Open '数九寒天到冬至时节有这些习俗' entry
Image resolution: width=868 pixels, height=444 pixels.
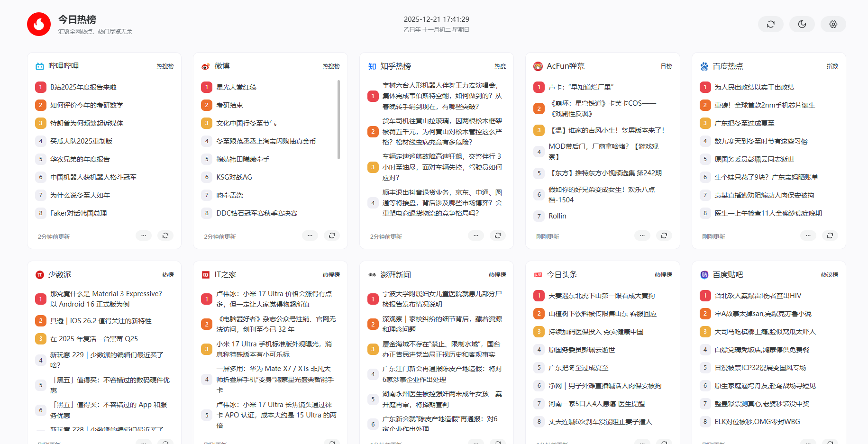(x=761, y=141)
